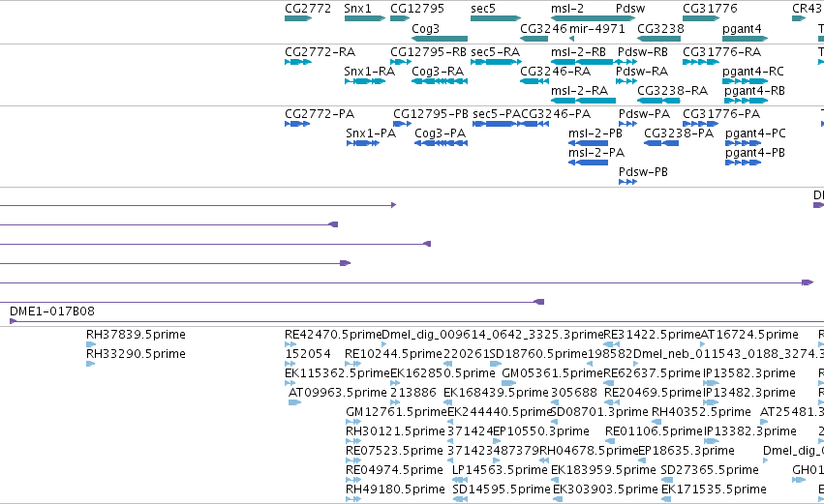Open EST RH33290.5prime
This screenshot has height=504, width=824.
click(91, 364)
